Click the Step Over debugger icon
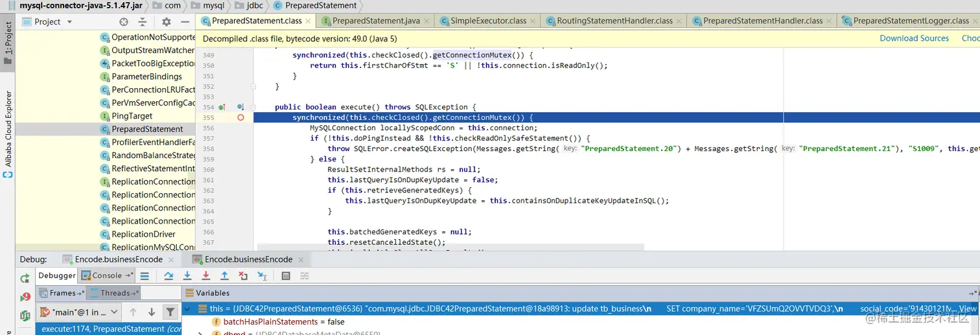980x335 pixels. (169, 275)
